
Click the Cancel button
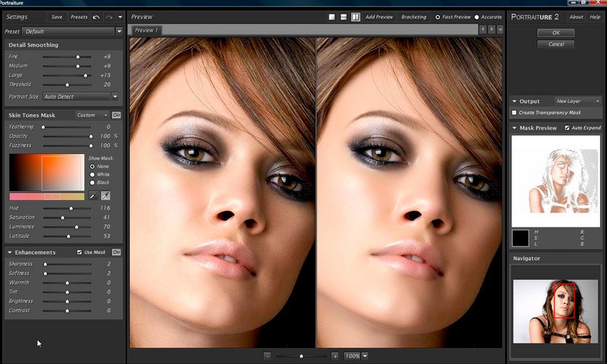[556, 44]
